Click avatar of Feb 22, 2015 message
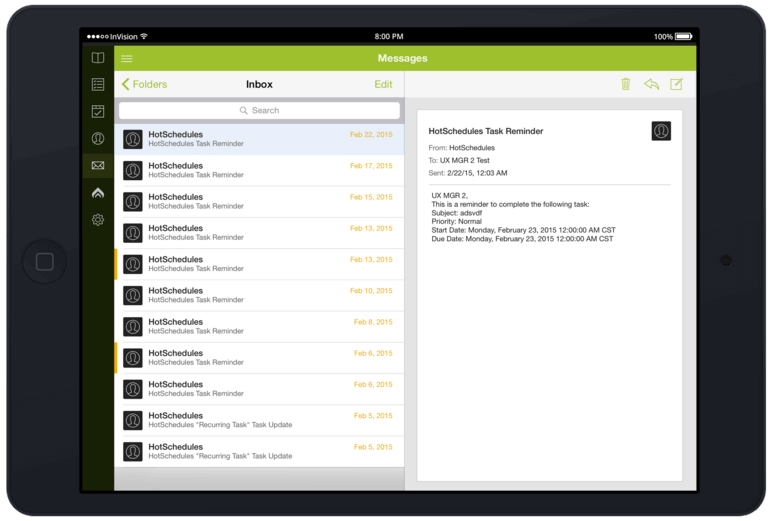The width and height of the screenshot is (770, 521). point(133,139)
